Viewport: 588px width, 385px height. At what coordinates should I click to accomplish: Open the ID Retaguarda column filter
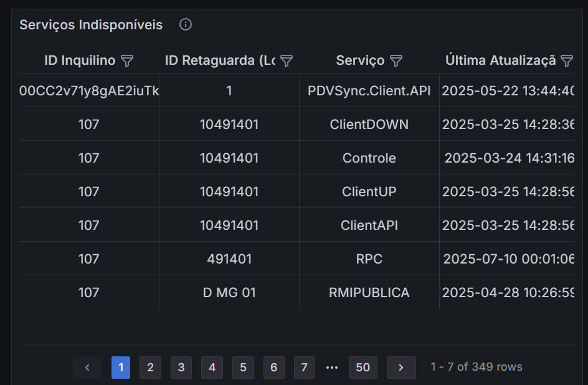[287, 60]
